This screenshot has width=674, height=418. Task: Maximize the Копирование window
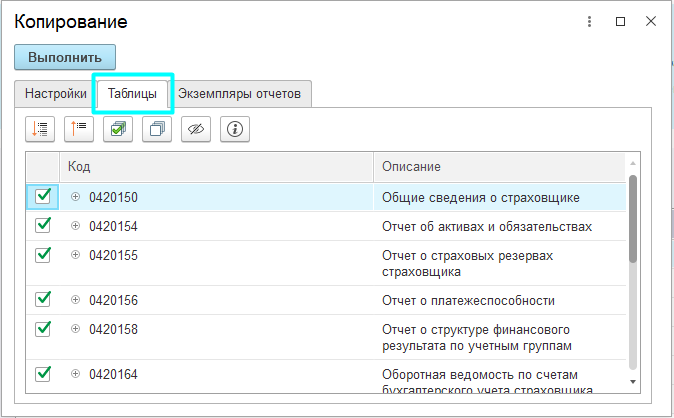click(x=620, y=21)
